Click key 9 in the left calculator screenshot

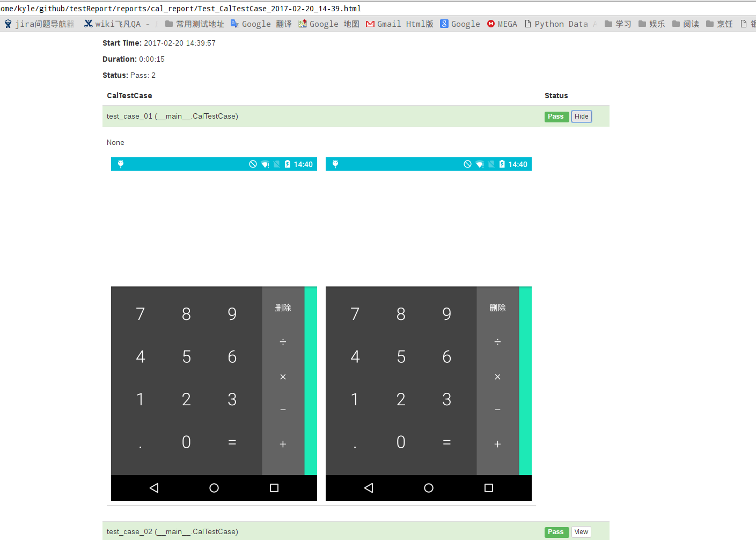(232, 313)
